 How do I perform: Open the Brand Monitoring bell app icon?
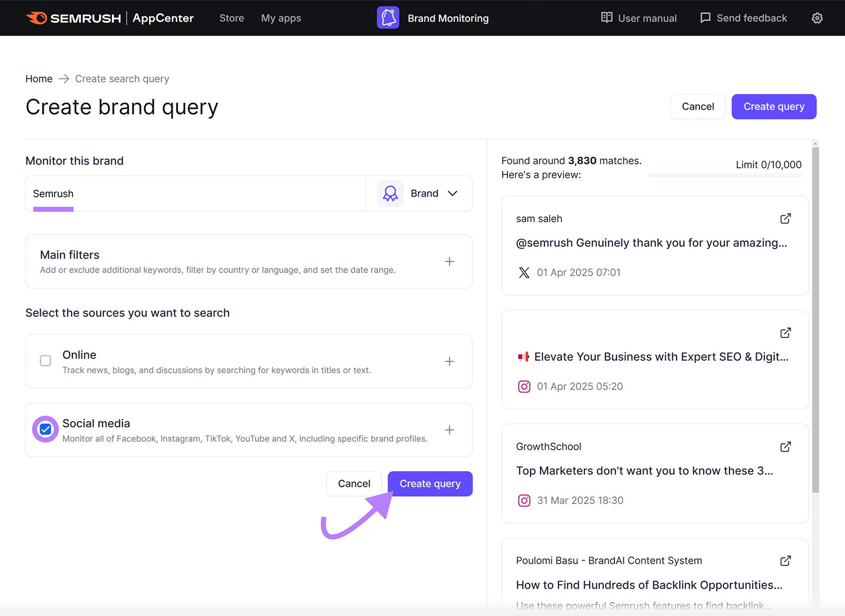(388, 18)
